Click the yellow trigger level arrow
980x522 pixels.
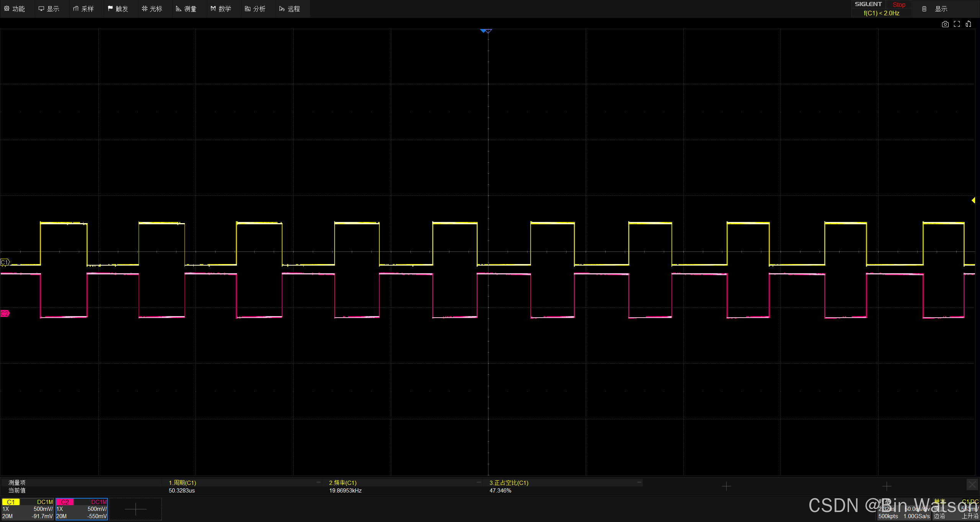(x=973, y=200)
